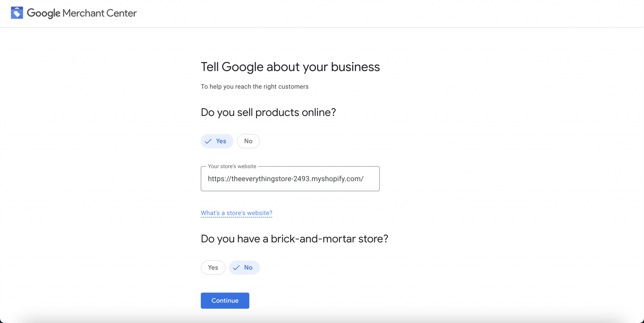Click the "Do you sell products online?" question
This screenshot has height=323, width=644.
point(268,112)
